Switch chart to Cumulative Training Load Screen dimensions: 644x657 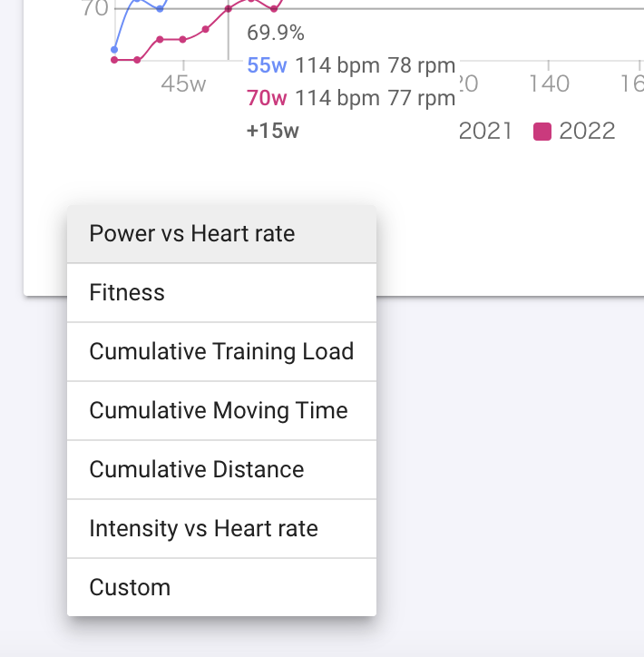click(x=221, y=352)
